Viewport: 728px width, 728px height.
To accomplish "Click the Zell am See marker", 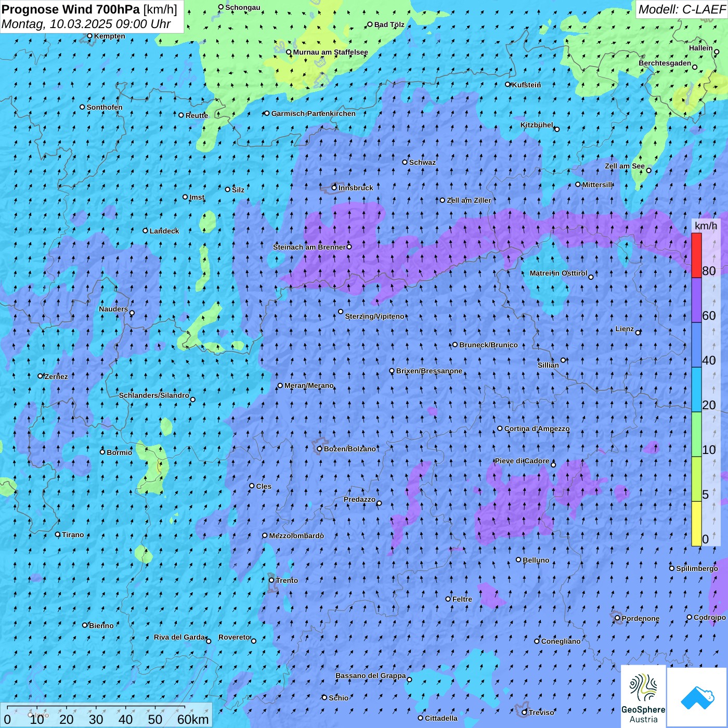I will pos(648,170).
